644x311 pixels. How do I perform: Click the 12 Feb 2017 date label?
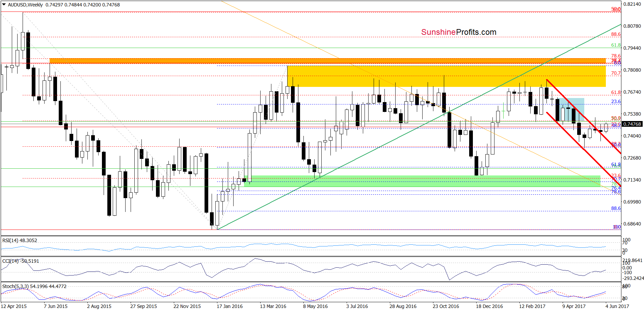coord(532,306)
